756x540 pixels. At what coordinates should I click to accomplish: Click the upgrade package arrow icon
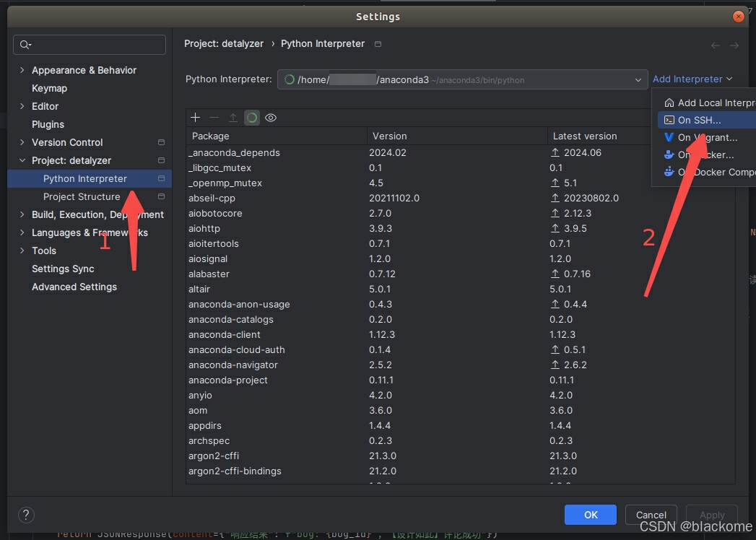click(233, 118)
